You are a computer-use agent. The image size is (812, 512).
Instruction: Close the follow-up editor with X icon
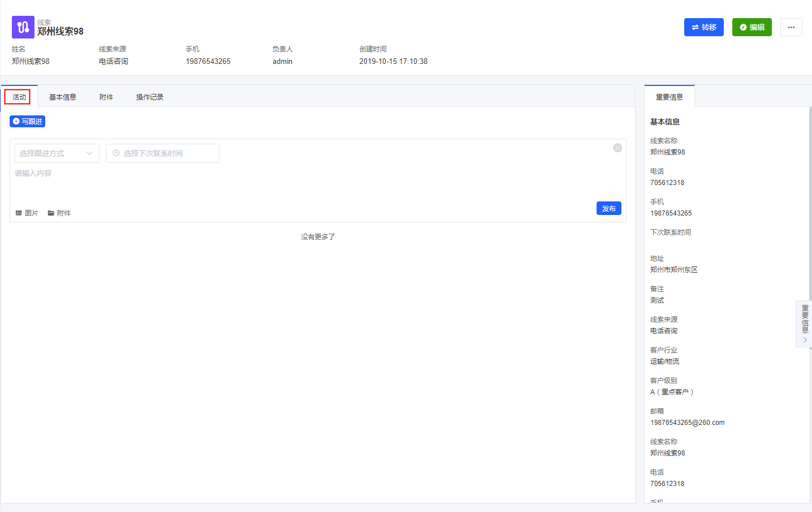tap(617, 148)
